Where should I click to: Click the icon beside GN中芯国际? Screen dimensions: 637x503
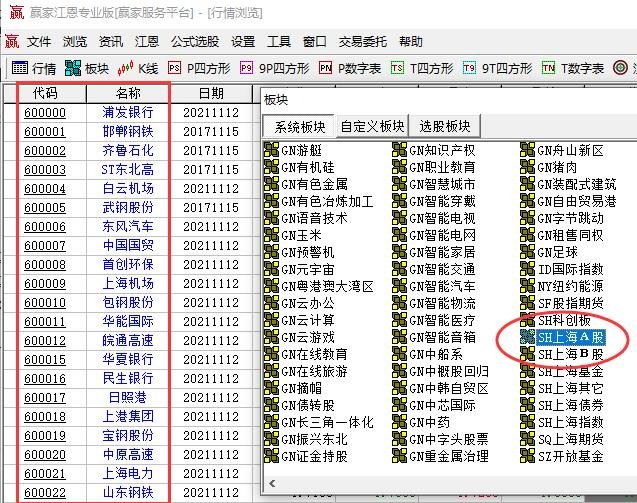click(399, 405)
